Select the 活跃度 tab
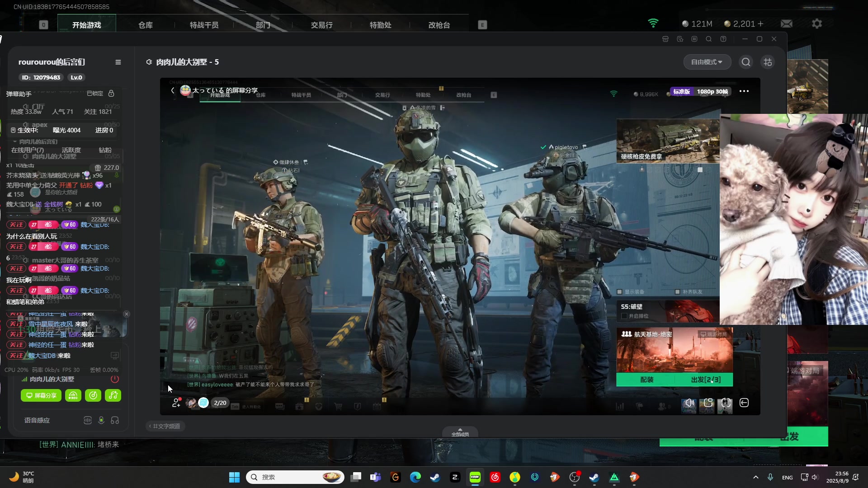 coord(71,150)
